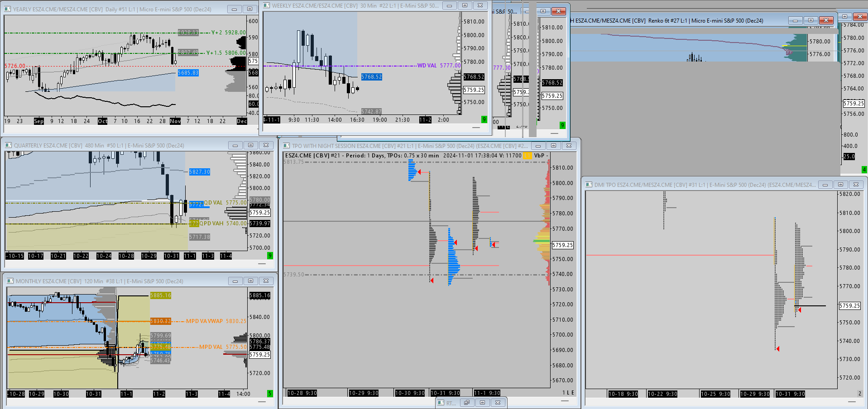This screenshot has width=868, height=409.
Task: Select the 'Y+2 5928.00' line label
Action: (x=229, y=33)
